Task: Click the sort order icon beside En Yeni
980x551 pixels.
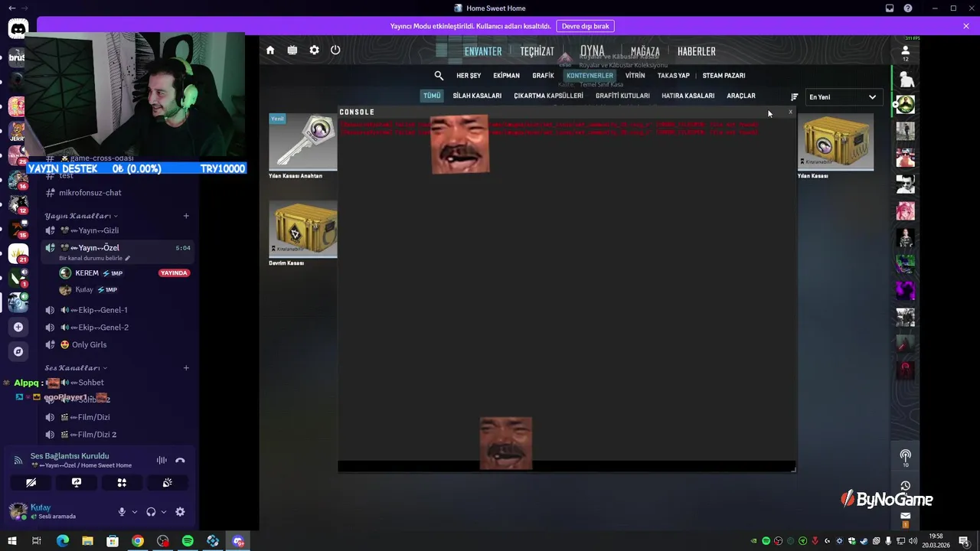Action: coord(794,97)
